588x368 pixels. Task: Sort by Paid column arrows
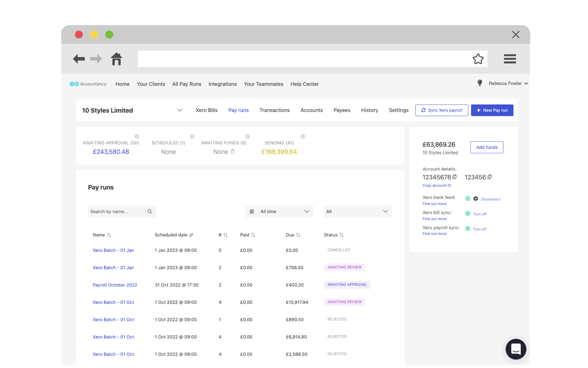point(253,235)
